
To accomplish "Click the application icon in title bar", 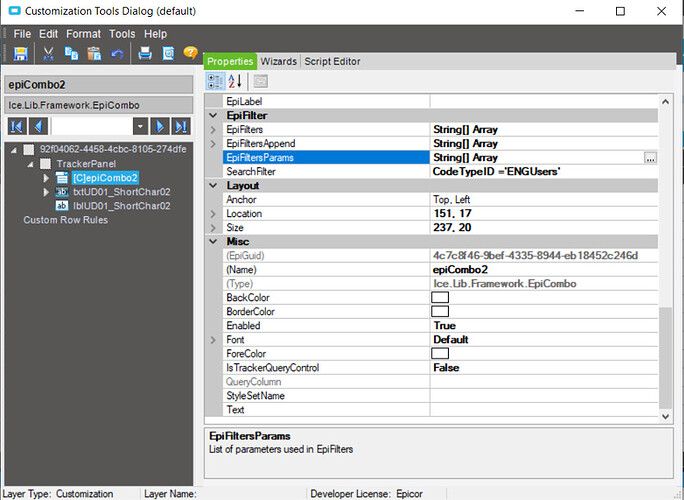I will pyautogui.click(x=14, y=11).
